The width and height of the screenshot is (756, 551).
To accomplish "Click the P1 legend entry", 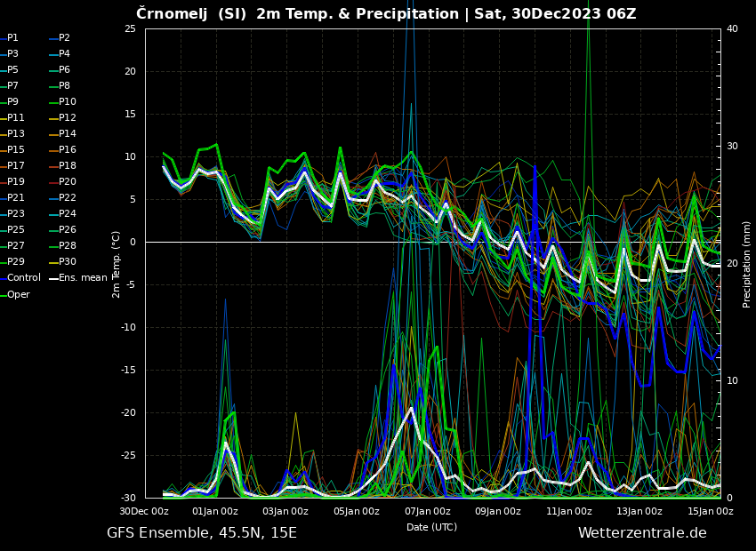I will point(12,38).
